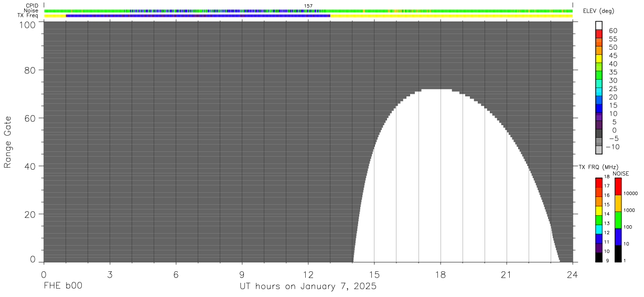The image size is (644, 297).
Task: Select the orange NOISE swatch beside 1000
Action: click(618, 203)
